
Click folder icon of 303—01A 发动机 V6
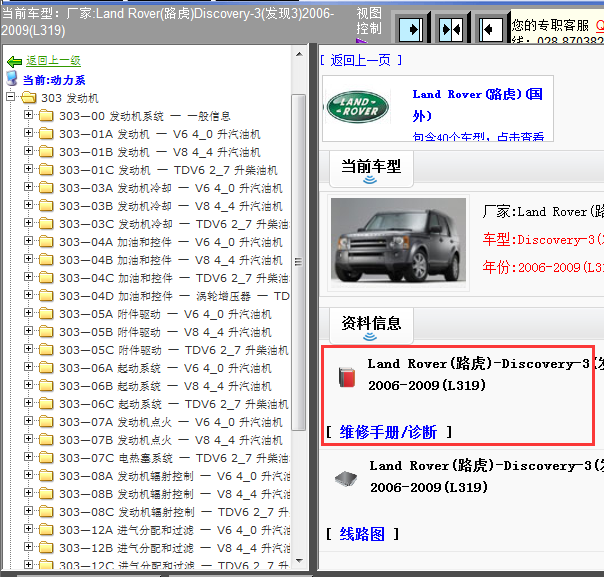coord(46,133)
